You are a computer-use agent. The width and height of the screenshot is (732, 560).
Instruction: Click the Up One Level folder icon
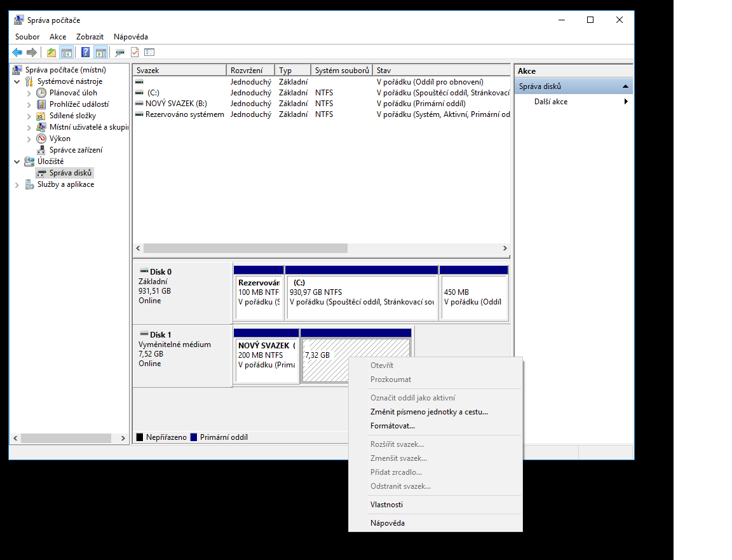coord(51,52)
